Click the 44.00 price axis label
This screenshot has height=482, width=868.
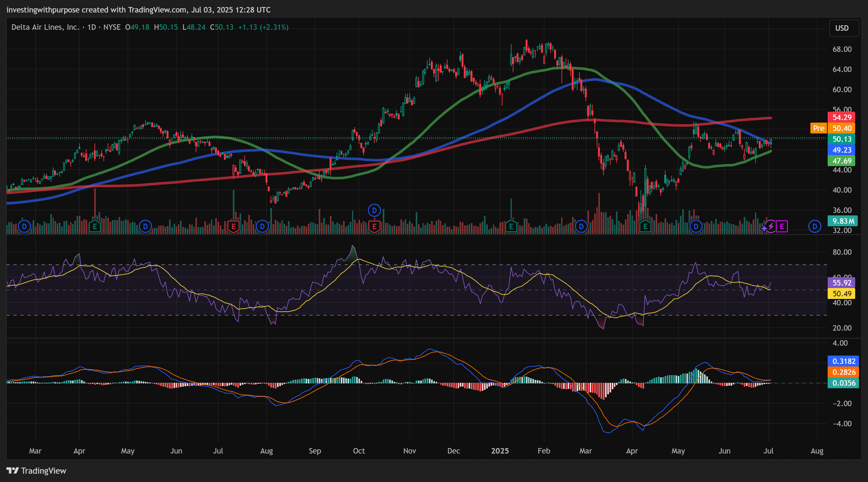pyautogui.click(x=842, y=170)
